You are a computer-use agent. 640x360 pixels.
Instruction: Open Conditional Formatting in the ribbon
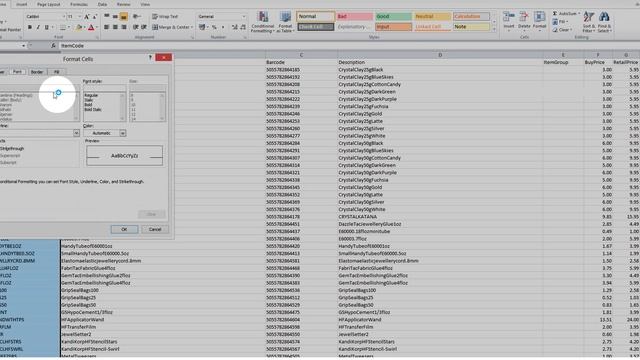coord(262,22)
